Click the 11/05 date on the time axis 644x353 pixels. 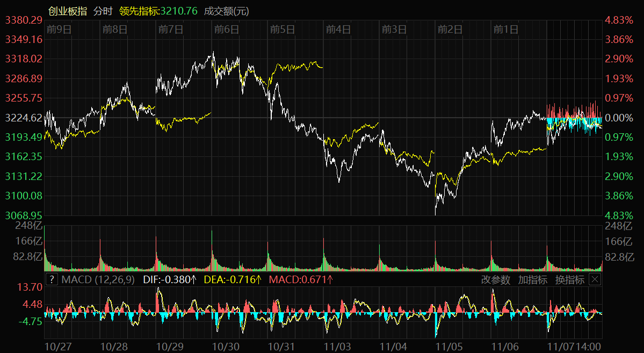(x=450, y=347)
